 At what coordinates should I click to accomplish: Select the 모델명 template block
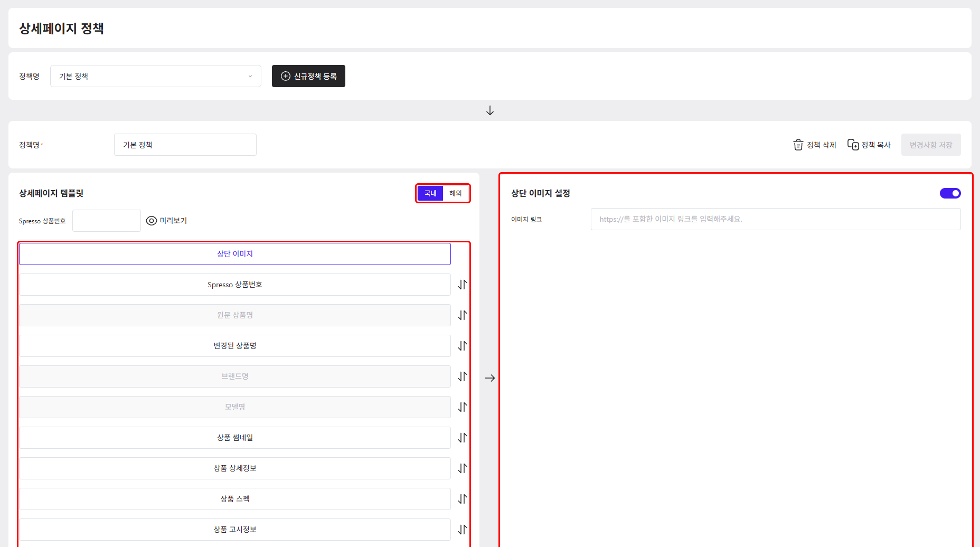(235, 407)
